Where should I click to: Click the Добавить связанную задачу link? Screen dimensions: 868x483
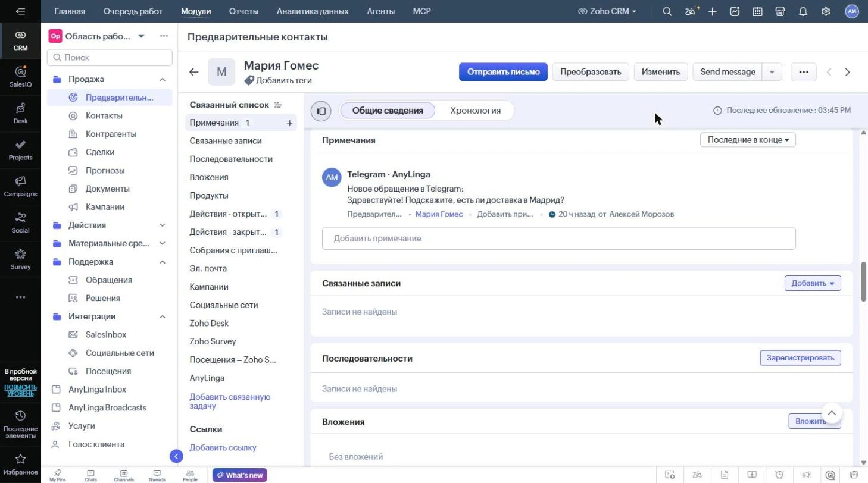point(230,402)
